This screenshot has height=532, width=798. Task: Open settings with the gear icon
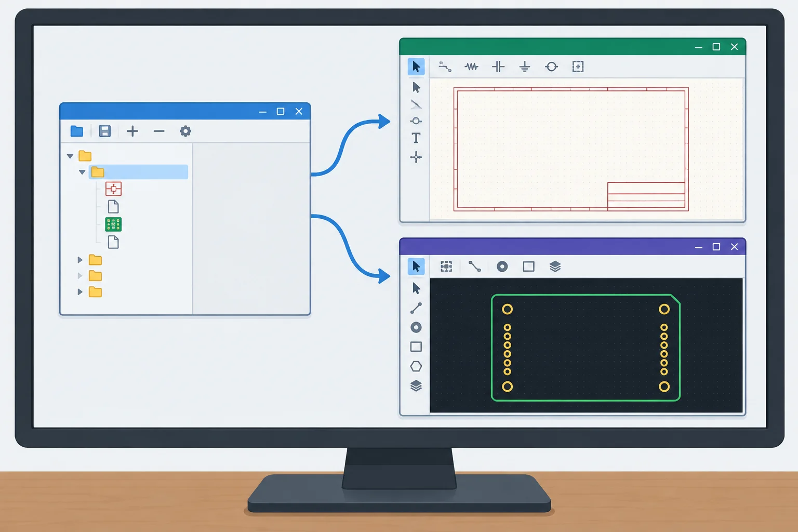pyautogui.click(x=185, y=131)
